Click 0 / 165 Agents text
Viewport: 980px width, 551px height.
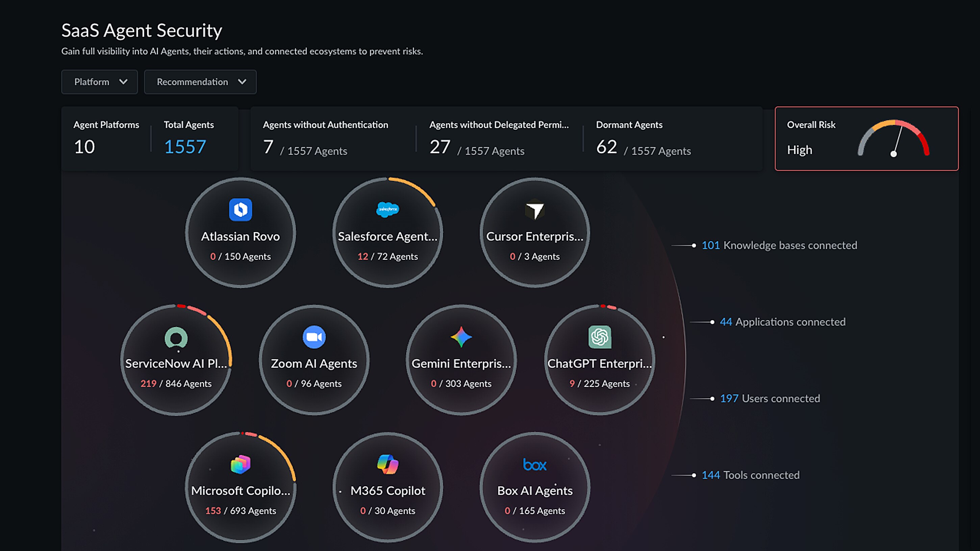(x=534, y=511)
